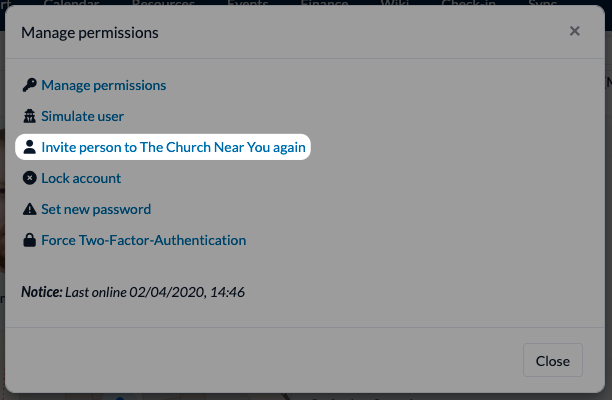The height and width of the screenshot is (400, 612).
Task: Open the Set new password link
Action: (96, 209)
